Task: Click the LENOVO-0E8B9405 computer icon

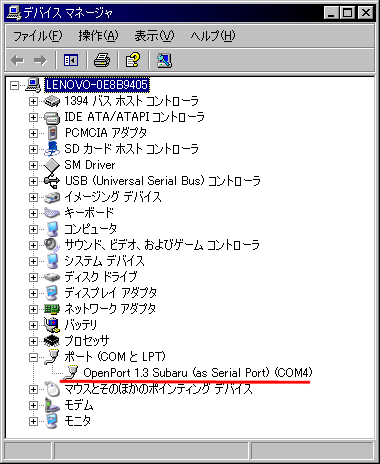Action: point(33,85)
